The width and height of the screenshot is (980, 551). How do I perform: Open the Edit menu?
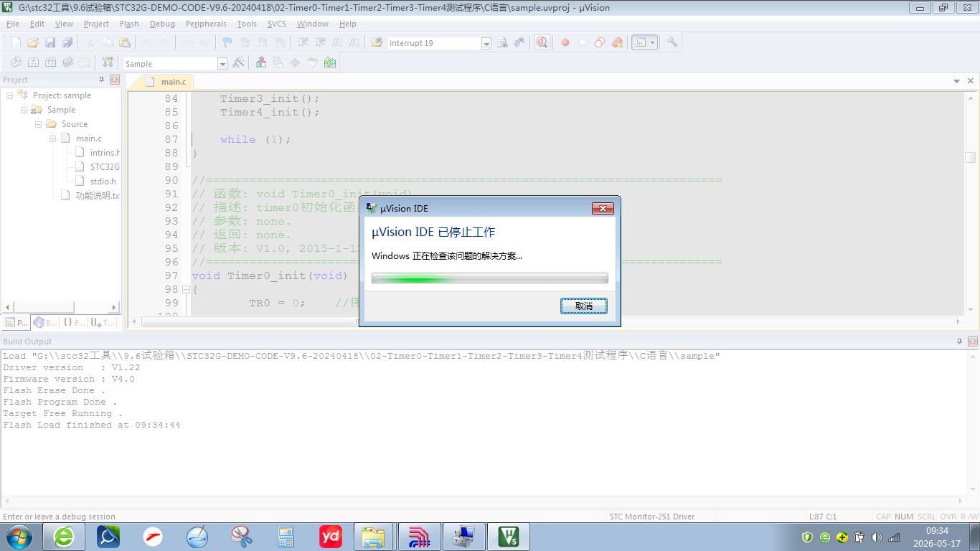[37, 24]
